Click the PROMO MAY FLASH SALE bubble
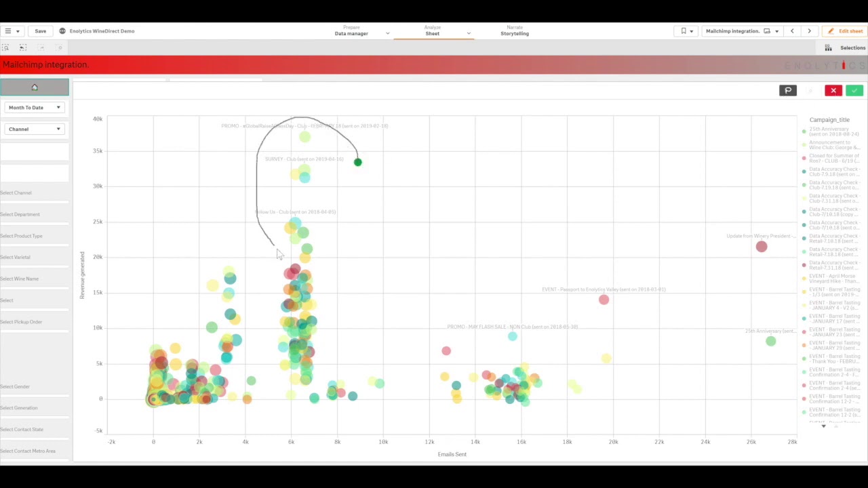The height and width of the screenshot is (488, 868). [513, 336]
